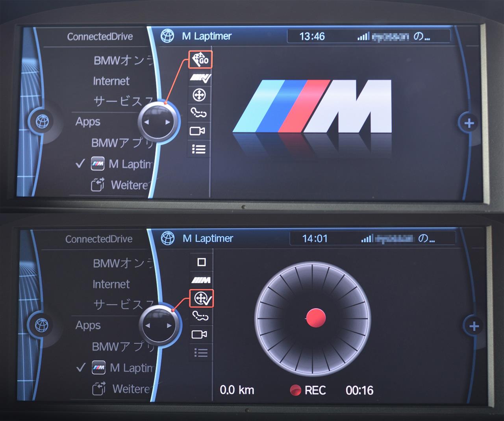Open the G-force crosshair icon in top screen

pos(199,95)
